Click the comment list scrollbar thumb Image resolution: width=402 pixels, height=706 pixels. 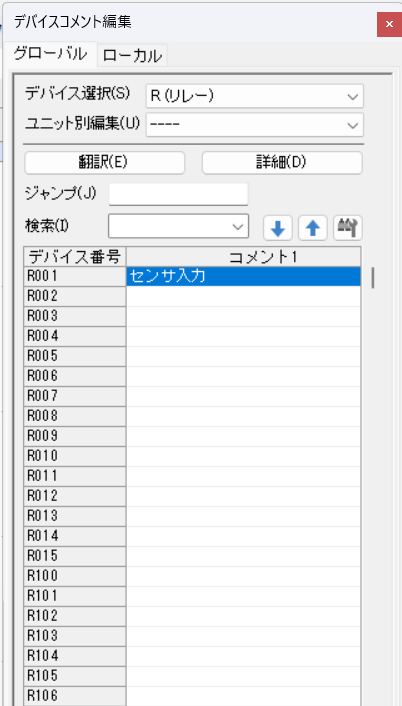(373, 277)
